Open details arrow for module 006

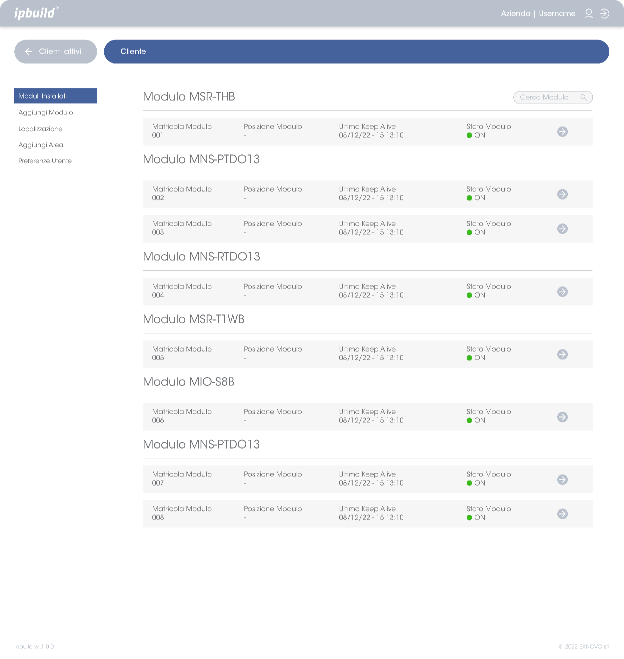[562, 417]
